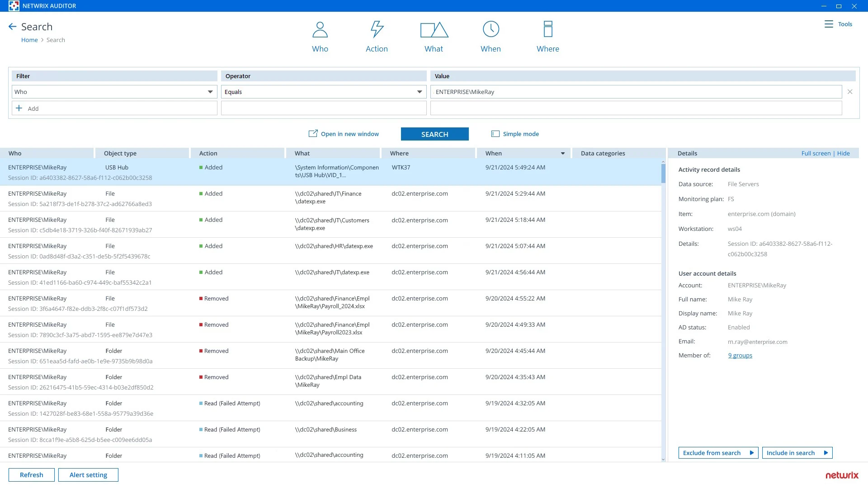
Task: Click the WTK37 Where cell
Action: tap(401, 167)
